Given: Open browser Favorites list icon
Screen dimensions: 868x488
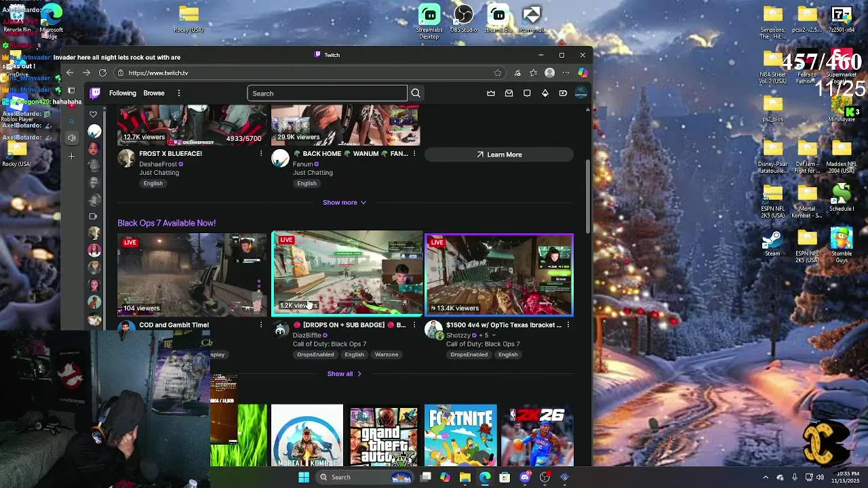Looking at the screenshot, I should [534, 73].
